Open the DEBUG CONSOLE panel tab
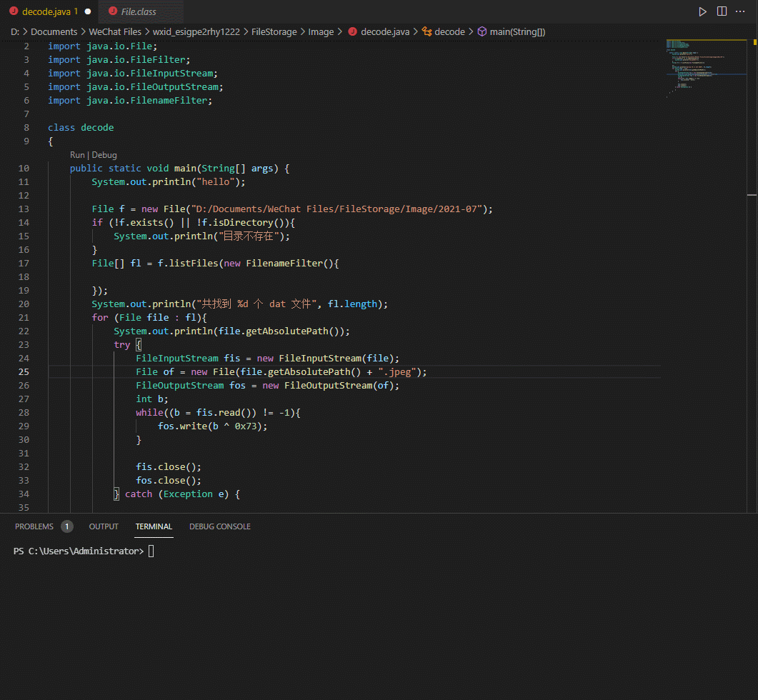 click(220, 526)
